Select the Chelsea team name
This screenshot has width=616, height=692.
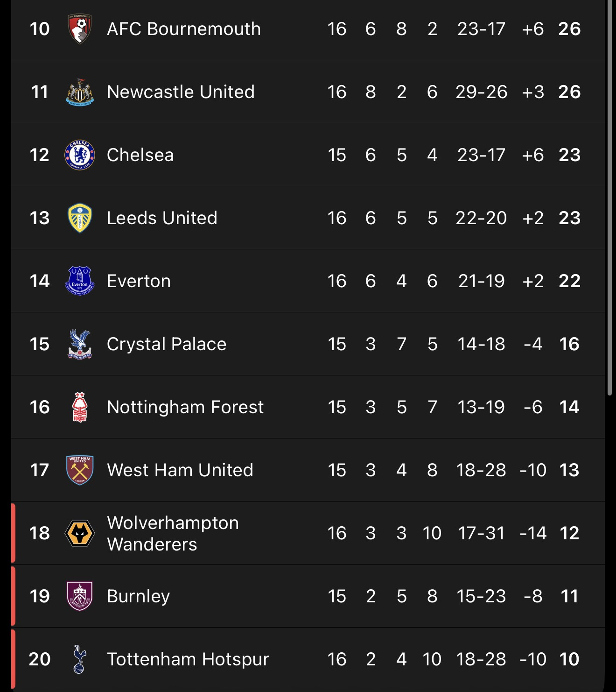point(140,155)
